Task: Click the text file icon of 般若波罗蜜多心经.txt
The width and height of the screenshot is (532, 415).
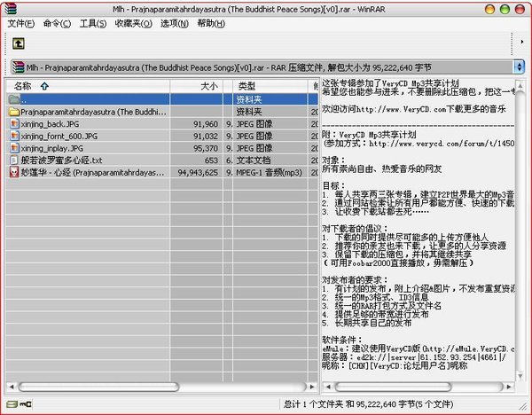Action: click(x=14, y=161)
